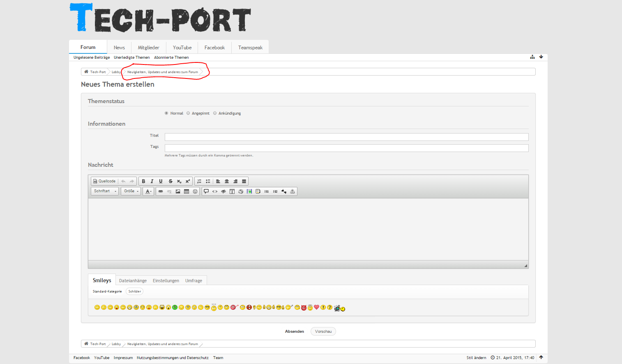The height and width of the screenshot is (364, 622).
Task: Insert a numbered list
Action: pyautogui.click(x=199, y=181)
